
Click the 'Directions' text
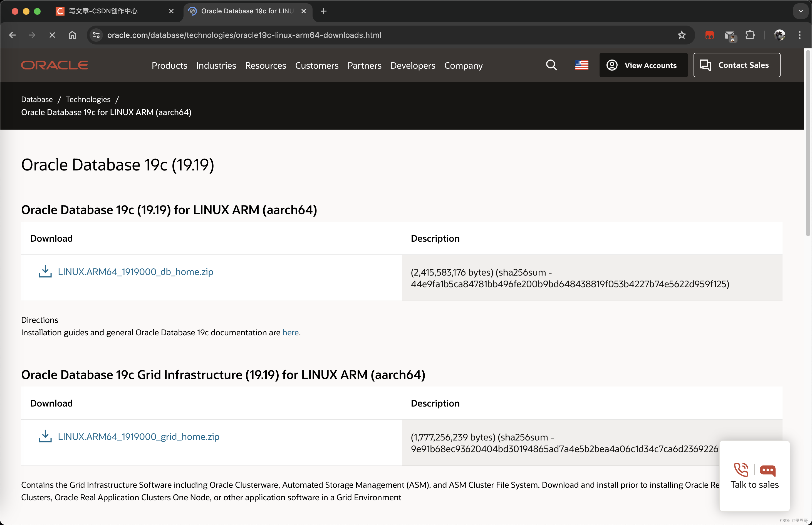pos(39,320)
